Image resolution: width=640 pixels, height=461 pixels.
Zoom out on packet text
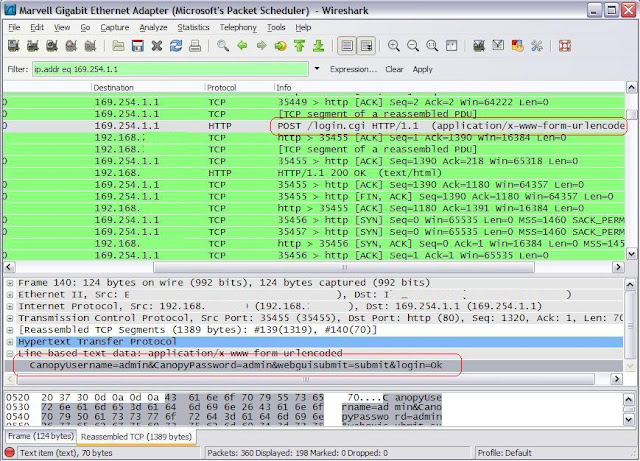(x=413, y=46)
